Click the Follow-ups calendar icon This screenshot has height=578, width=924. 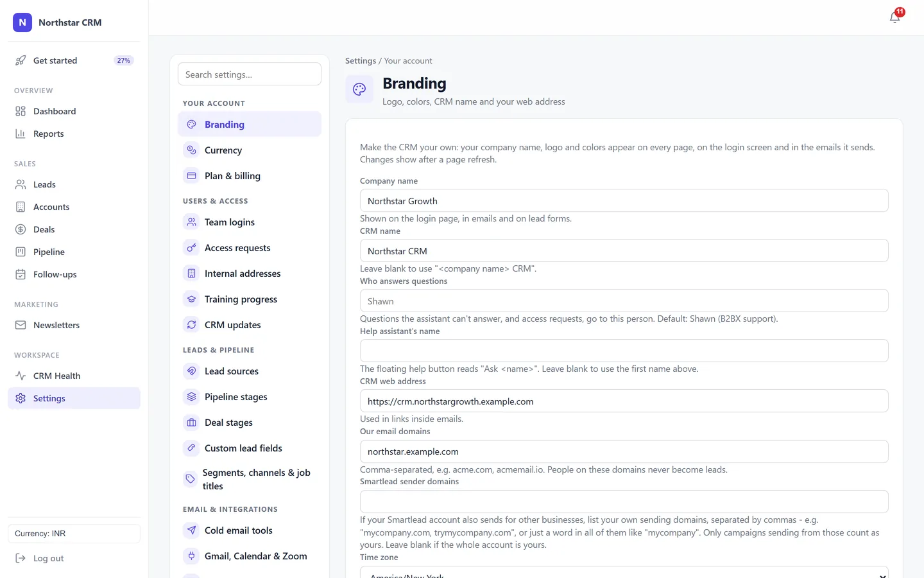[x=21, y=274]
